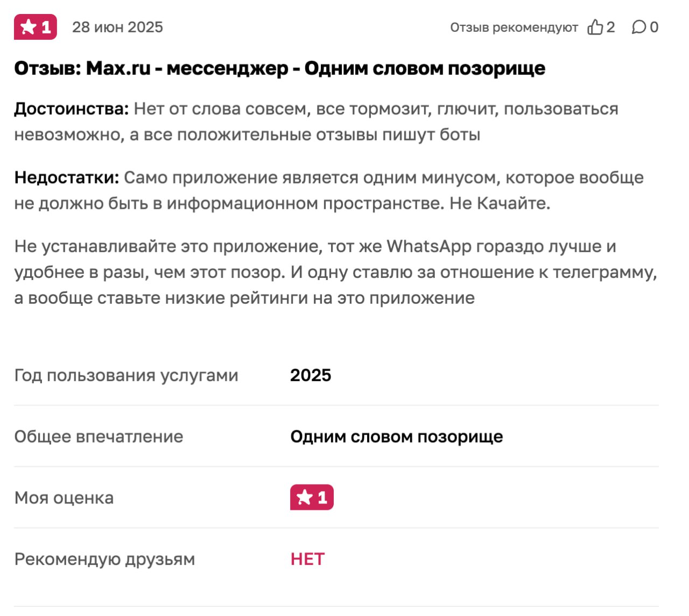Click the НЕТ recommendation value
The height and width of the screenshot is (616, 689).
tap(307, 559)
